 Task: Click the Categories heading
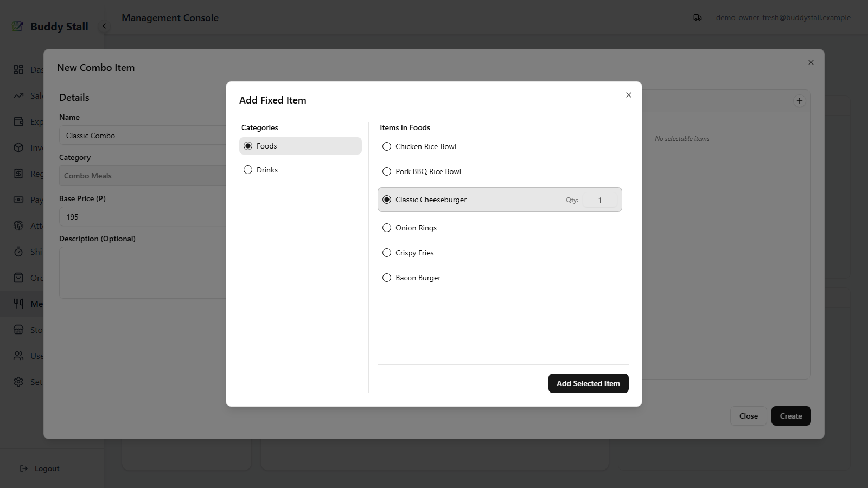[x=259, y=127]
